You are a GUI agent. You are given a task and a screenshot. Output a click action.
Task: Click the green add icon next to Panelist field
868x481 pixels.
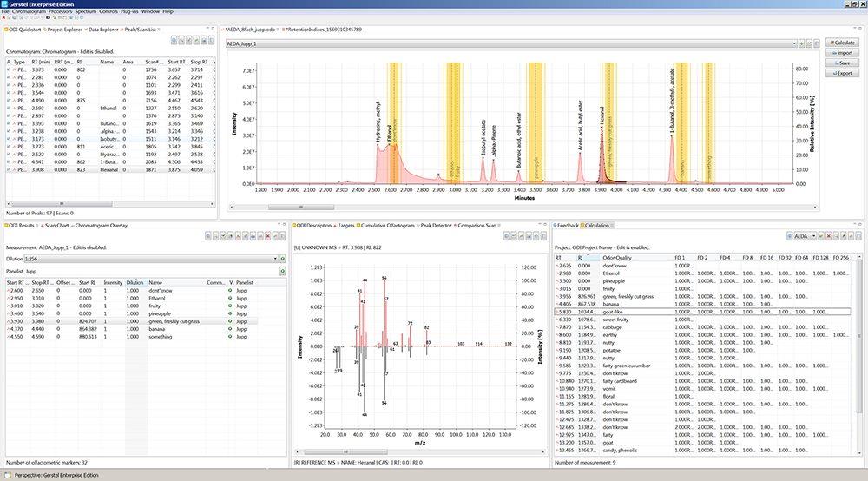(283, 271)
